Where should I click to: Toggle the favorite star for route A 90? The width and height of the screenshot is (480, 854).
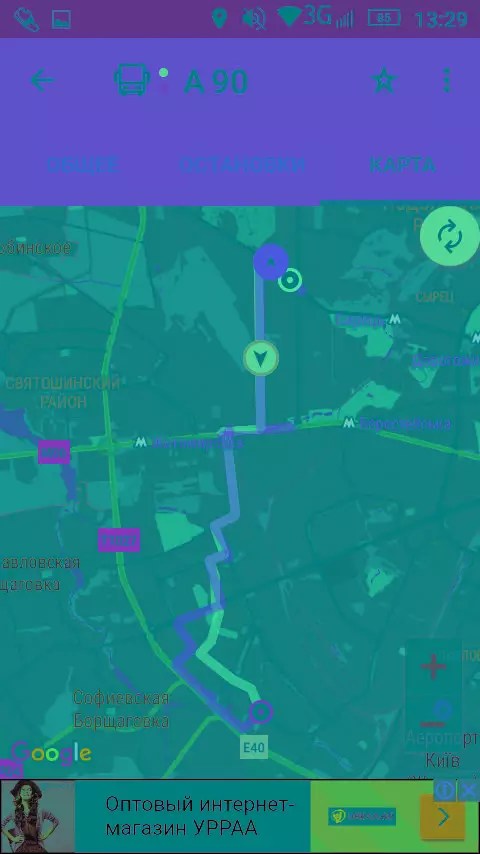point(384,81)
